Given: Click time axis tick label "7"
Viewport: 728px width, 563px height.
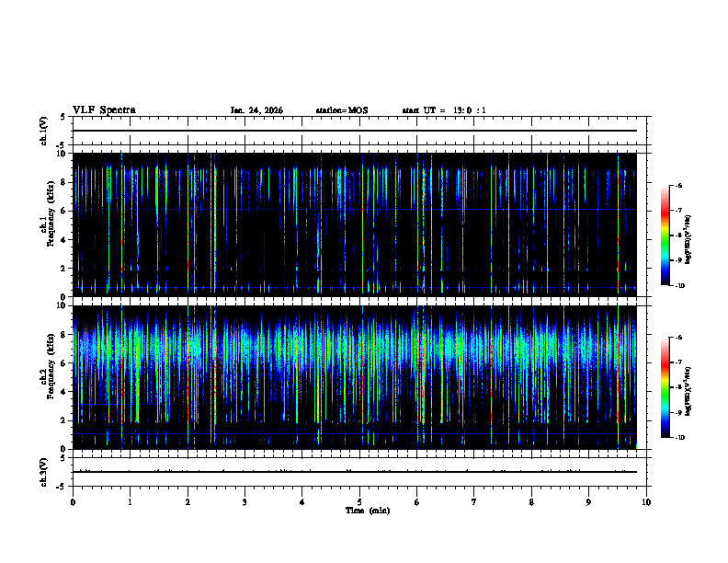Looking at the screenshot, I should [x=474, y=502].
